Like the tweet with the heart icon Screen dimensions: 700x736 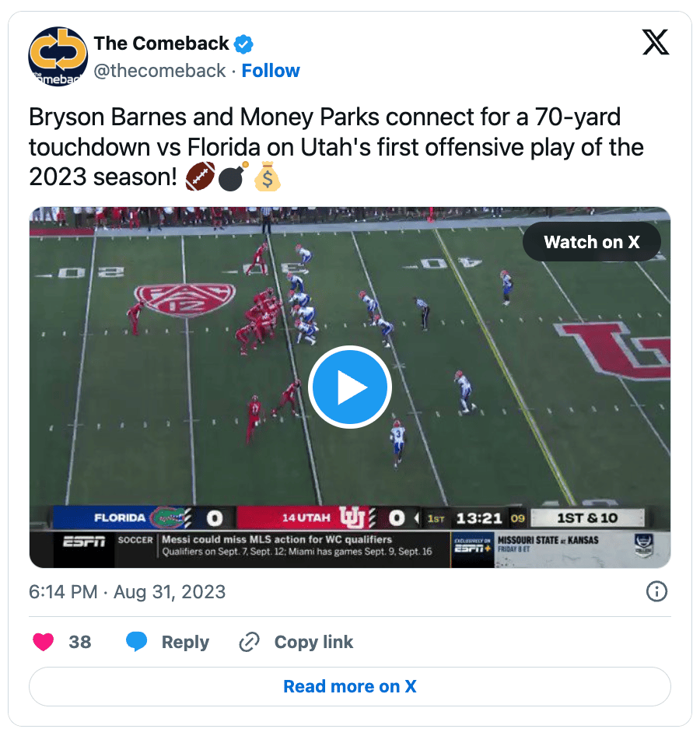pyautogui.click(x=43, y=642)
